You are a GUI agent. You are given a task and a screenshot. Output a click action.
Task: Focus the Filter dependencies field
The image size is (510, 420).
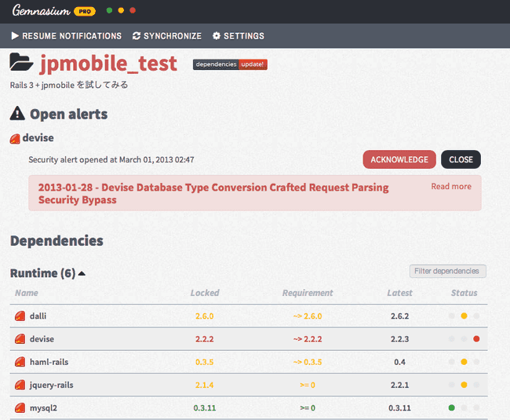click(x=447, y=271)
